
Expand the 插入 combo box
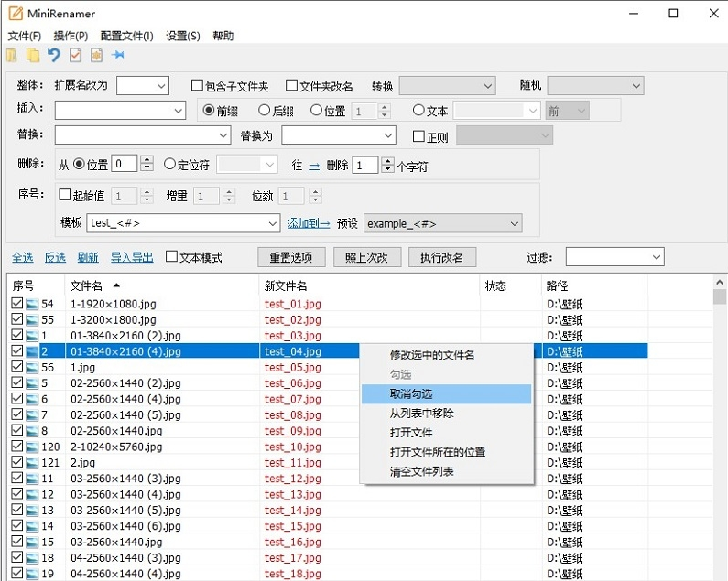178,111
